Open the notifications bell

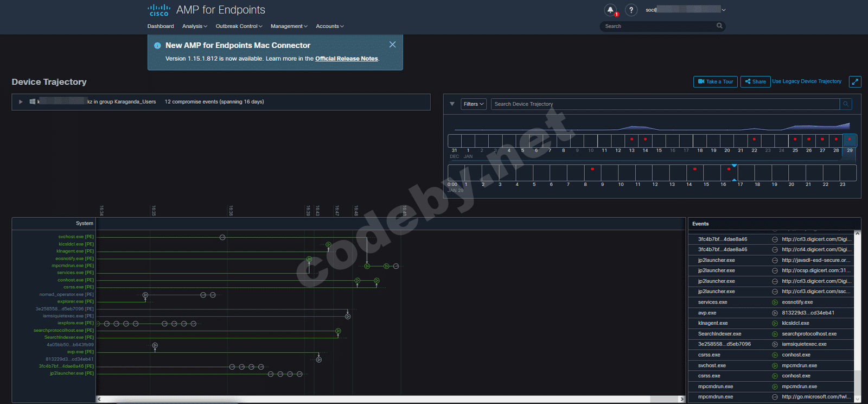click(610, 10)
